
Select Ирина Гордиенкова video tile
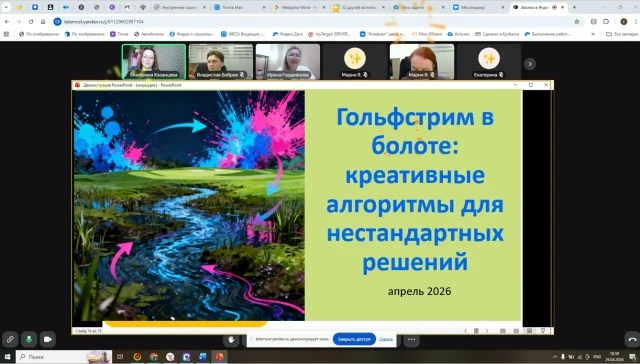point(288,62)
